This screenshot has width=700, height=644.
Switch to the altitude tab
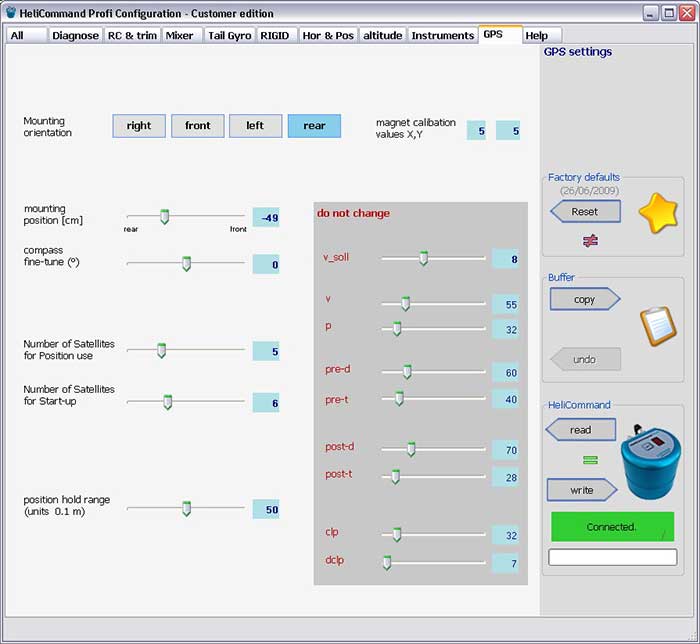383,35
